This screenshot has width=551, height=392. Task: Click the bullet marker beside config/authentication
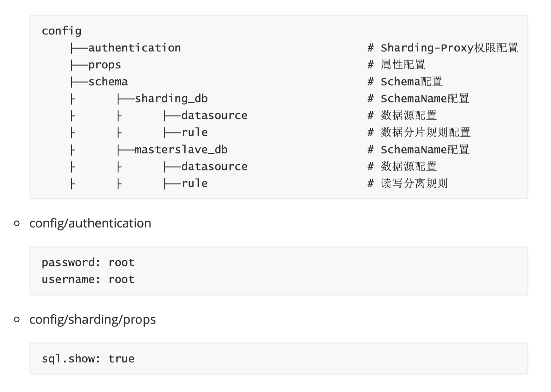pos(17,224)
